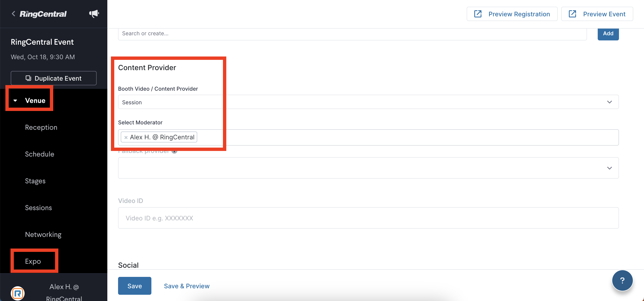
Task: Click the RingCentral logo
Action: pos(43,14)
